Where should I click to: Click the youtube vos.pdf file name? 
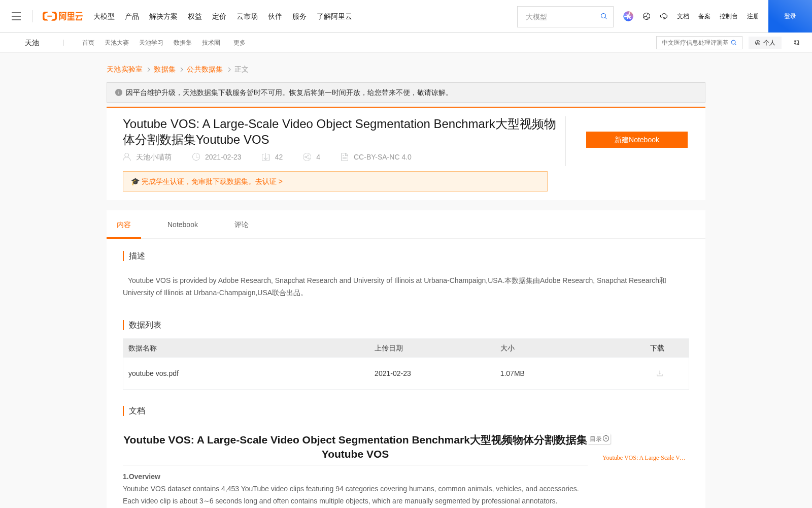coord(153,373)
